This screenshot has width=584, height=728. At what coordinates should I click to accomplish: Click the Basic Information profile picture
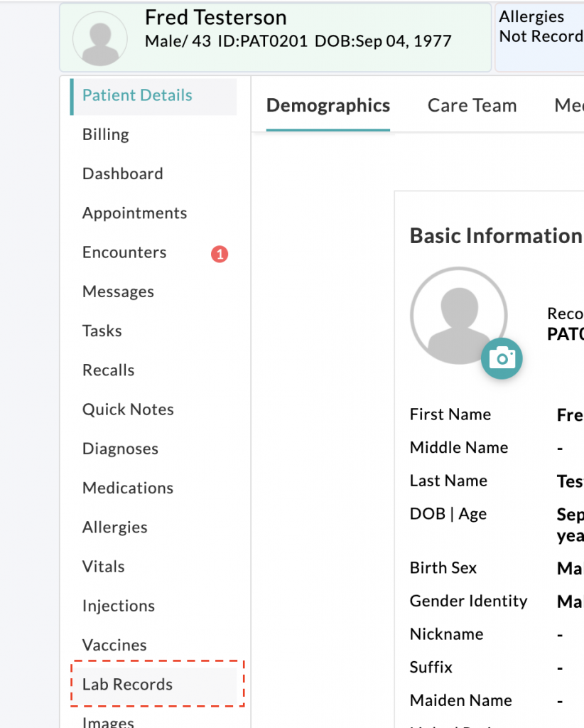coord(458,316)
